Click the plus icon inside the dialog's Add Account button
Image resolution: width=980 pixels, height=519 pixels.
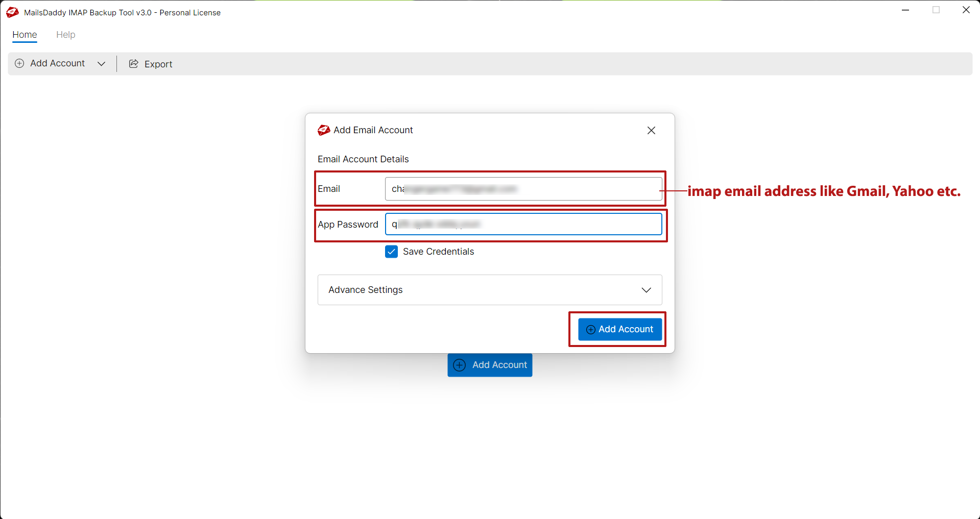point(591,329)
